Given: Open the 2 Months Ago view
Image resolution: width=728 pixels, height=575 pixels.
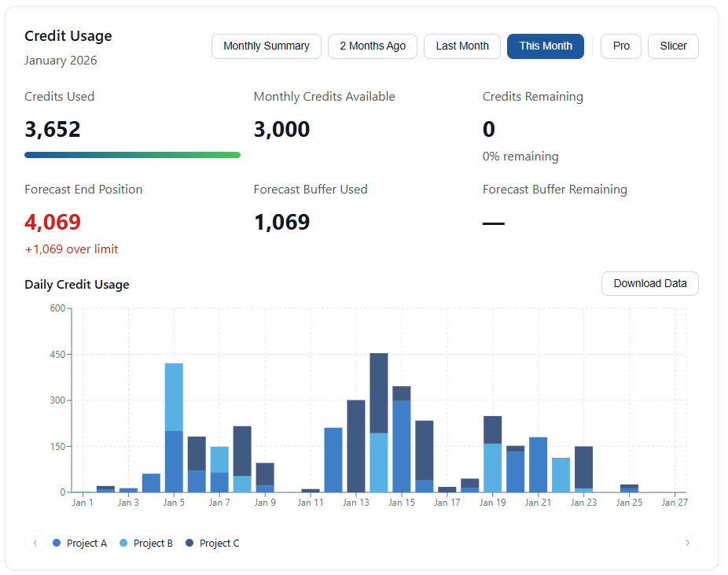Looking at the screenshot, I should (373, 46).
